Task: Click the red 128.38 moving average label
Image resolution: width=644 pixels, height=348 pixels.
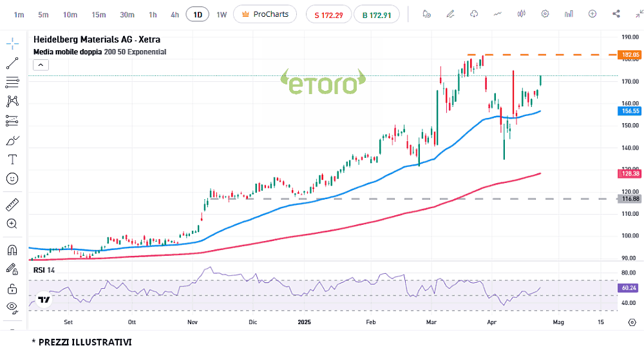Action: click(x=630, y=173)
